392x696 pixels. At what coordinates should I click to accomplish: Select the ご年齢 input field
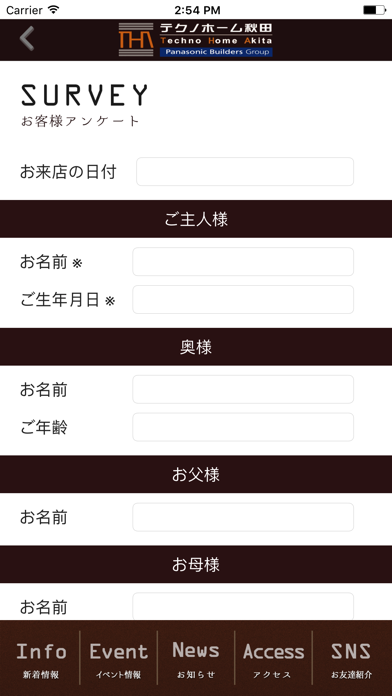(243, 427)
